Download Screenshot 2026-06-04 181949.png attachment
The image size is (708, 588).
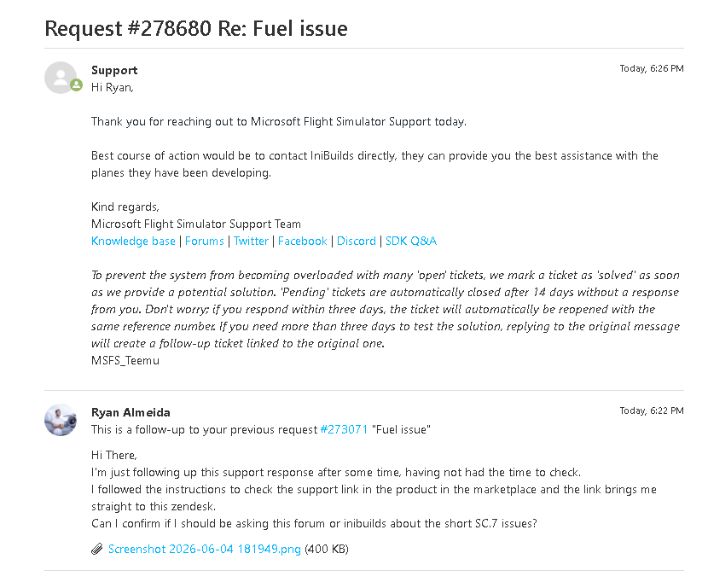tap(205, 549)
